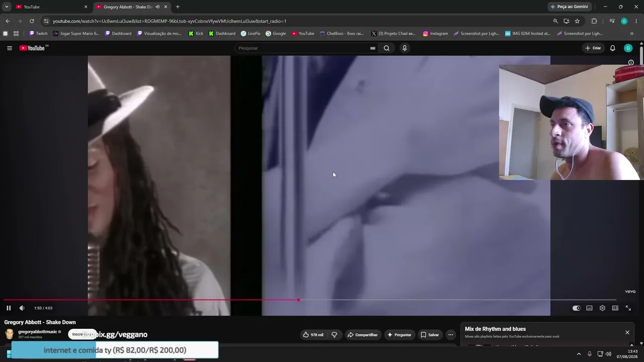Open the Chrome three-dot menu
The image size is (644, 362).
(x=636, y=21)
